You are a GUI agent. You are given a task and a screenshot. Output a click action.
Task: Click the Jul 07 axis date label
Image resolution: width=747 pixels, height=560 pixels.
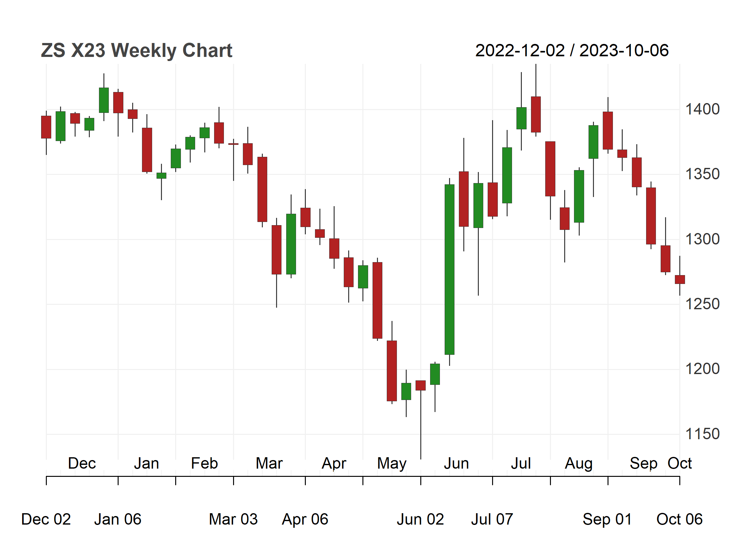pos(492,519)
